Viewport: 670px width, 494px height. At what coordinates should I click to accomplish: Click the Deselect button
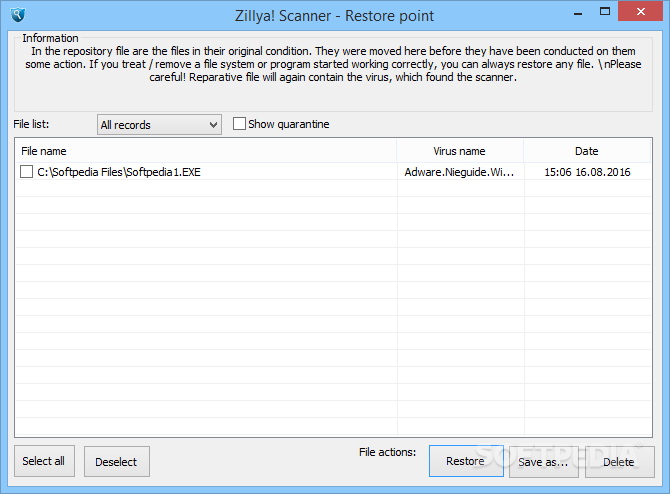(x=117, y=462)
